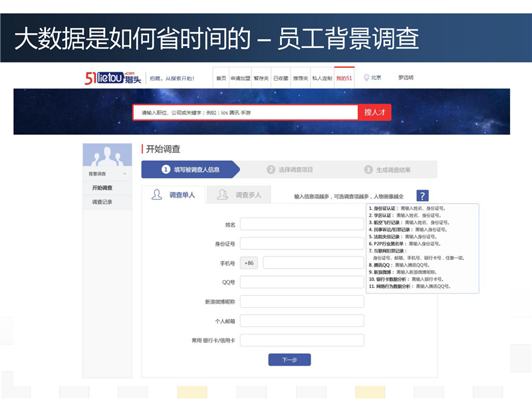
Task: Select 调查记录 in the left sidebar
Action: (x=102, y=202)
